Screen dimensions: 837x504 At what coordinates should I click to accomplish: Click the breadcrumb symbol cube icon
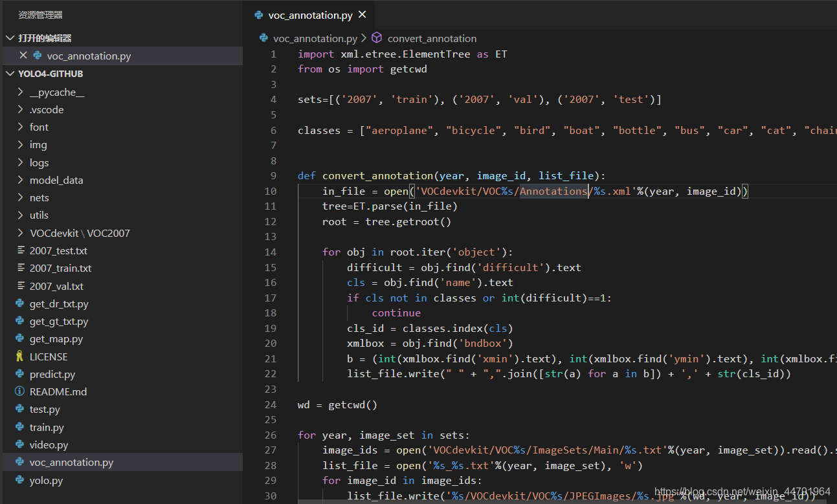[377, 38]
